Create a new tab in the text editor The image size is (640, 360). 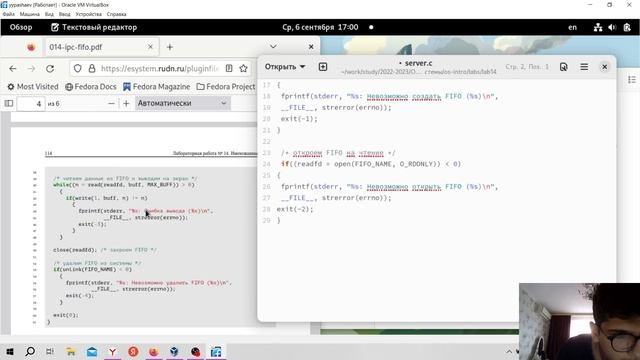tap(323, 67)
